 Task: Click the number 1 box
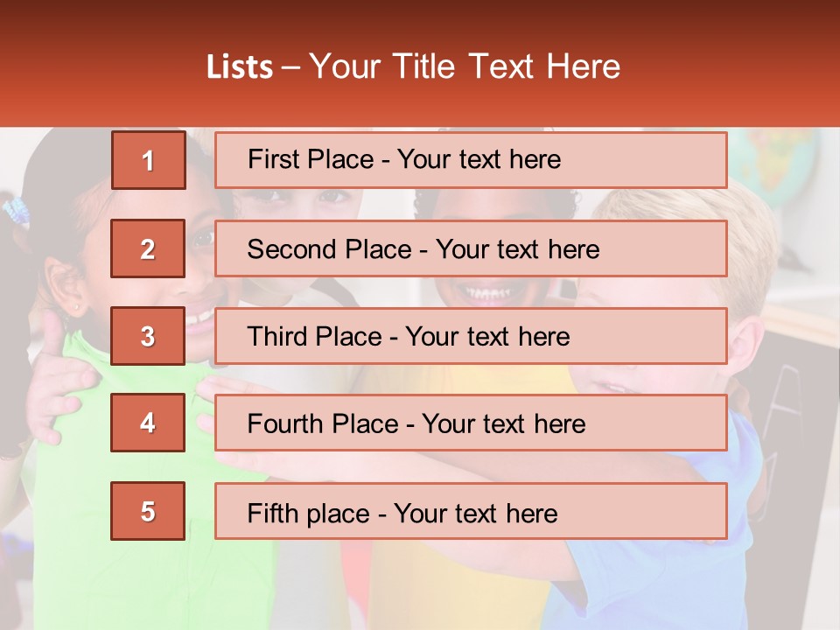tap(148, 161)
